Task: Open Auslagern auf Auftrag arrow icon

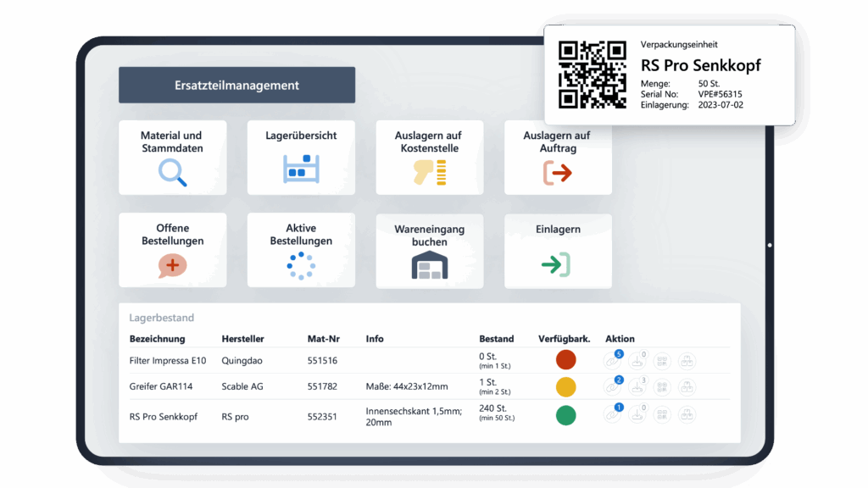Action: click(559, 172)
